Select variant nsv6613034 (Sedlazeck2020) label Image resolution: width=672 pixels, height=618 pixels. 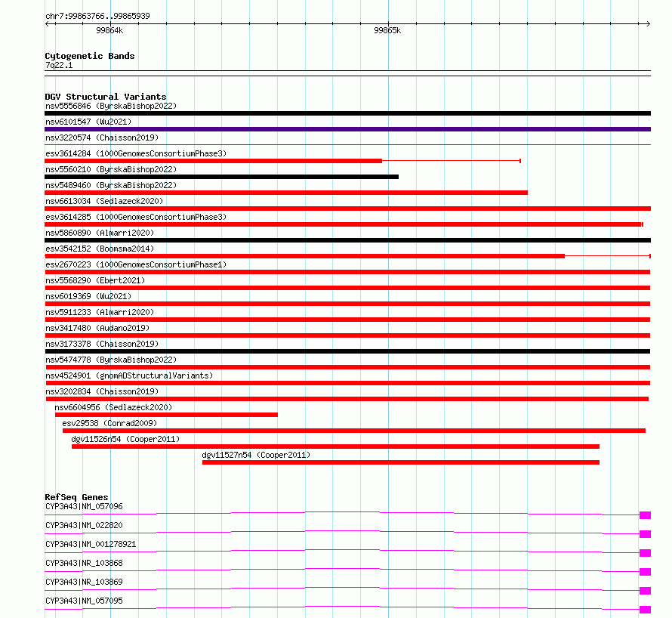(x=104, y=201)
